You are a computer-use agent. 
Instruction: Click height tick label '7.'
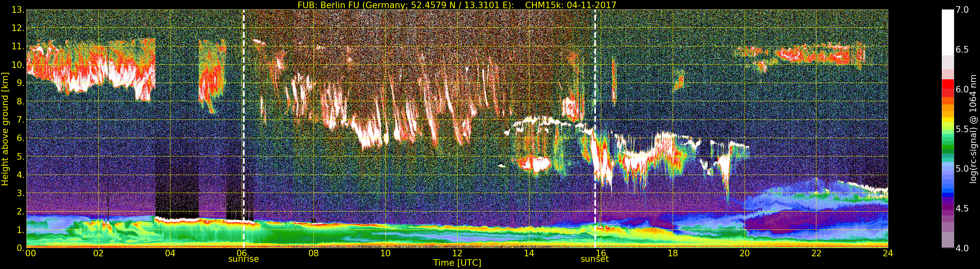pyautogui.click(x=20, y=120)
